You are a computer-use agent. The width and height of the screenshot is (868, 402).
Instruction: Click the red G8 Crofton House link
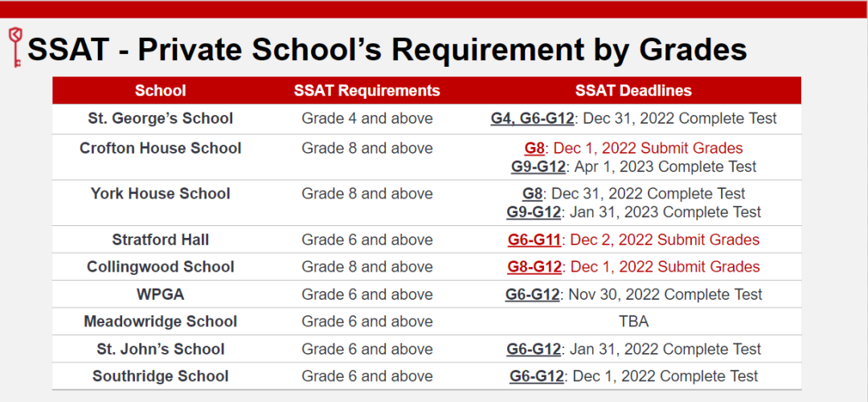(534, 149)
